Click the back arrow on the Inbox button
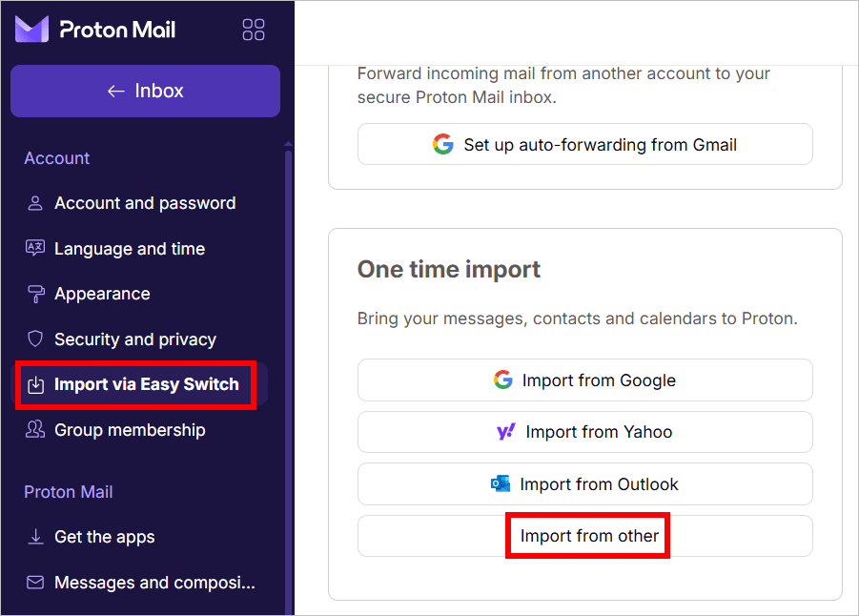Screen dimensions: 859x616 pyautogui.click(x=114, y=91)
